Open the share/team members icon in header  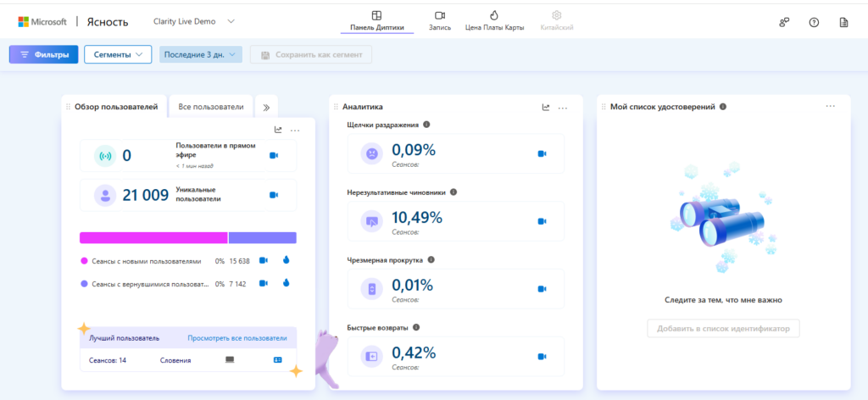click(784, 22)
